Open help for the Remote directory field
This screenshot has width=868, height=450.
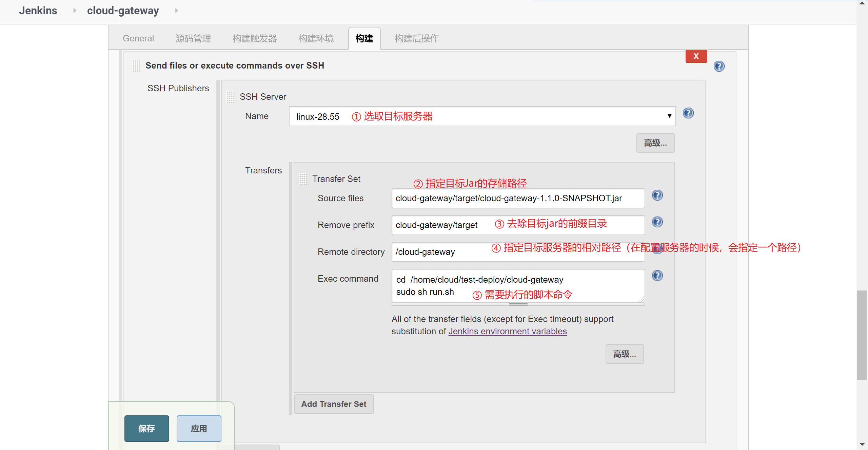click(657, 249)
